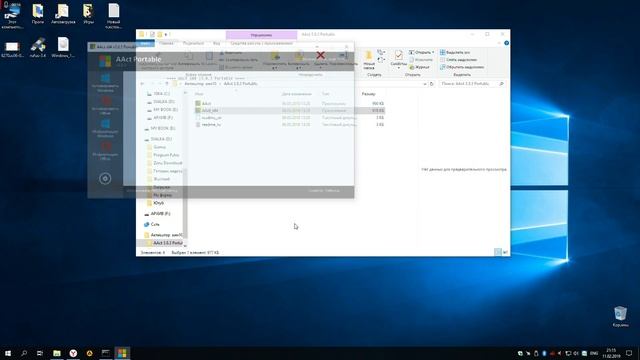This screenshot has width=640, height=360.
Task: Click the purple Управление contextual tab
Action: (x=261, y=35)
